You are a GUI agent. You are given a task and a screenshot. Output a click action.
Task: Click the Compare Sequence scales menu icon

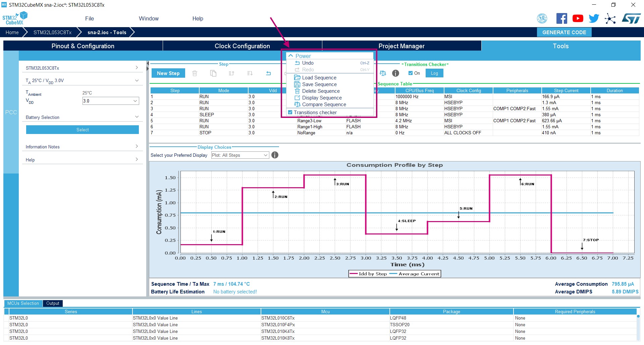tap(297, 105)
